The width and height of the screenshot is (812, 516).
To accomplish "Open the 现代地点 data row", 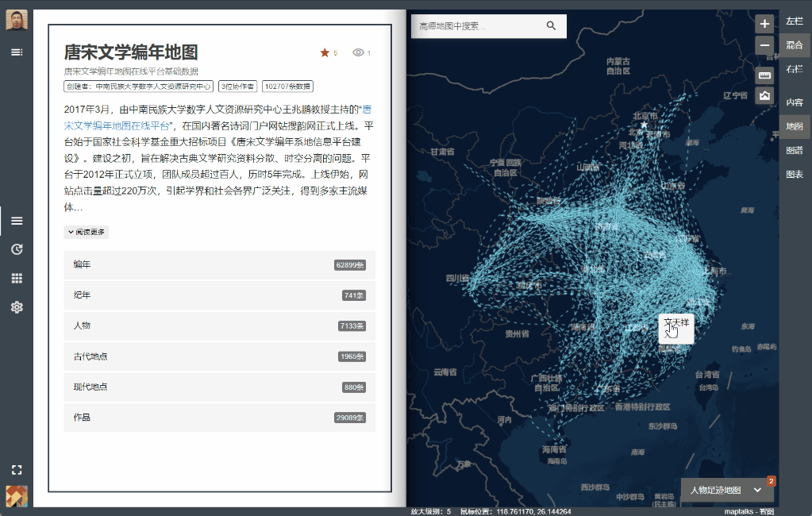I will click(220, 387).
